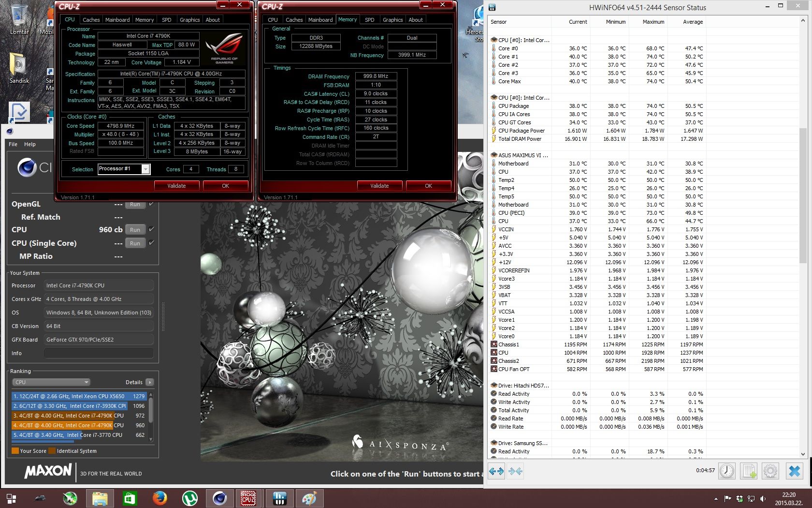Open the mouse-shaped app on the taskbar
This screenshot has height=508, width=812.
41,498
